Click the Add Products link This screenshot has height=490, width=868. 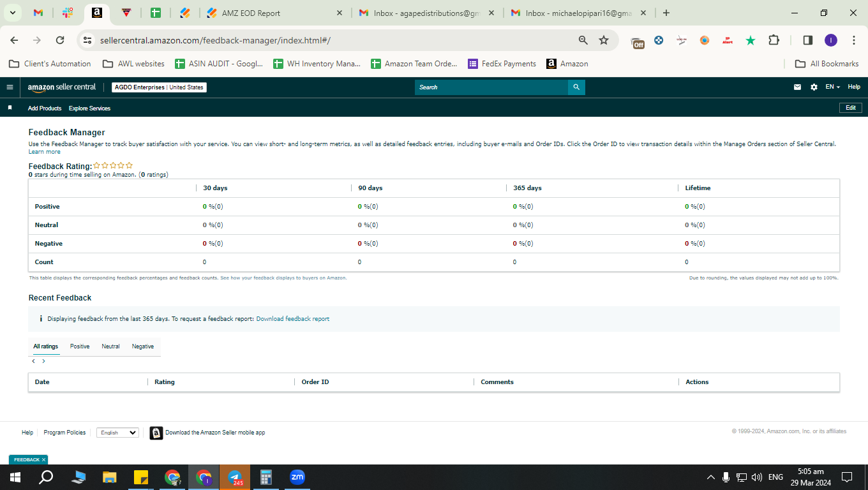tap(45, 108)
